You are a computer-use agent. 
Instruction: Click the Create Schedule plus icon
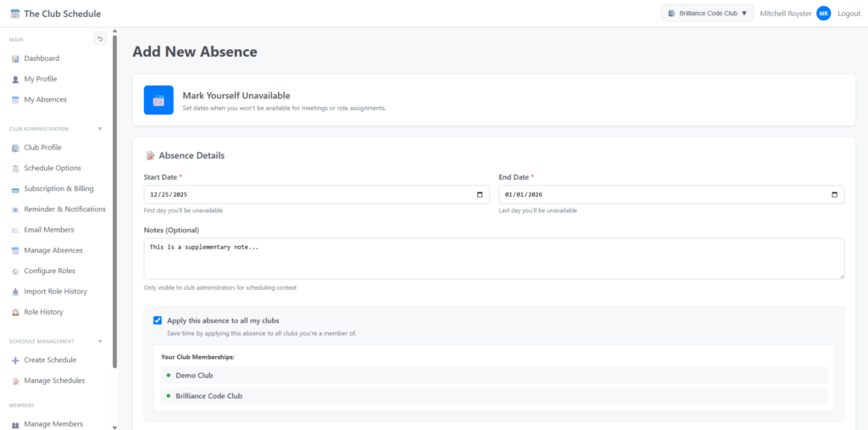coord(15,360)
